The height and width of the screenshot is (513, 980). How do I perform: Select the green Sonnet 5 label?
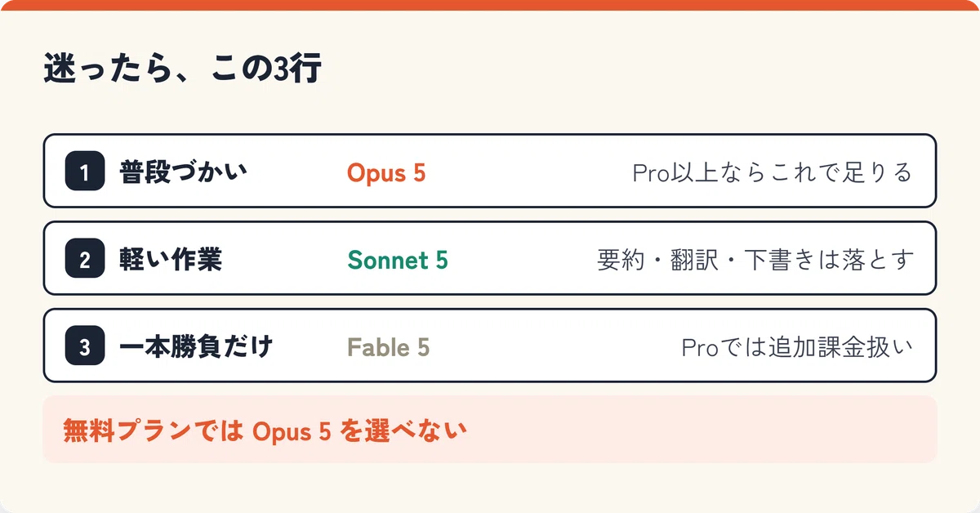click(x=398, y=260)
